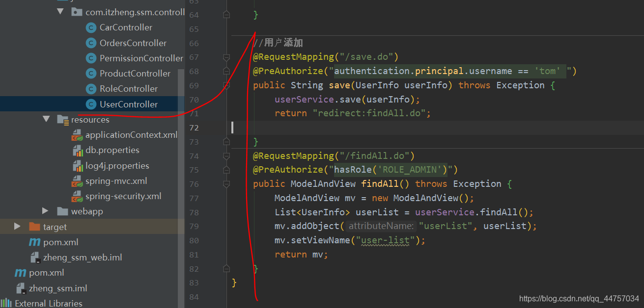Expand the webapp folder

coord(46,211)
